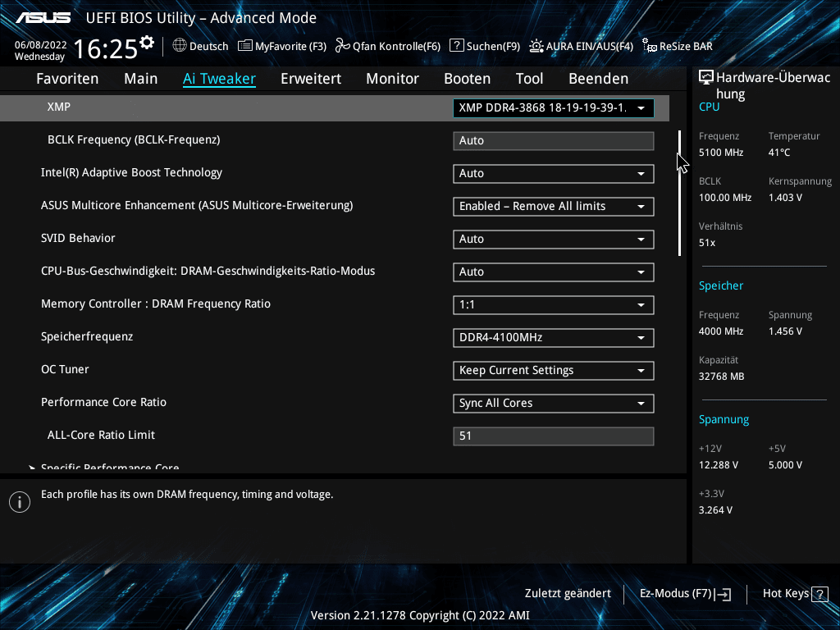Screen dimensions: 840x630
Task: Click the Suchen question mark icon
Action: tap(456, 46)
